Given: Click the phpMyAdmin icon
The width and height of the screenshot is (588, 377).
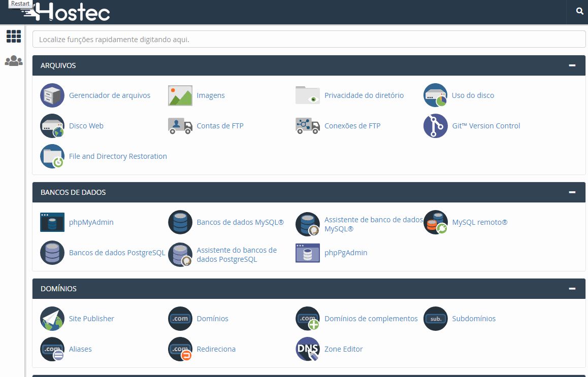Looking at the screenshot, I should coord(52,222).
